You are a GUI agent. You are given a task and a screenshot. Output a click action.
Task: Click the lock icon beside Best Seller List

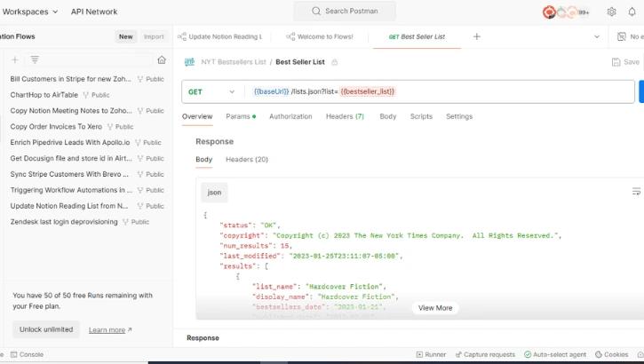coord(335,62)
